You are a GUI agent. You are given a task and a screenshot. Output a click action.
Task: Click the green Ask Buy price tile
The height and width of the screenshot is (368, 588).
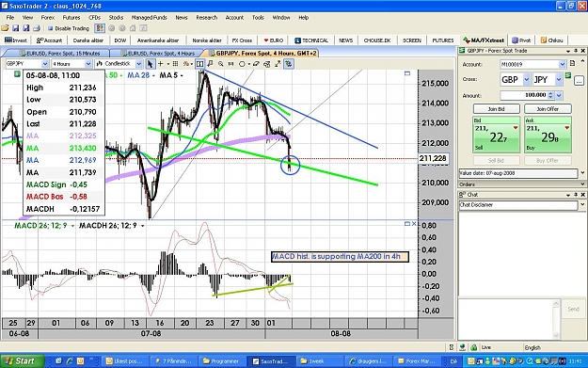[548, 135]
